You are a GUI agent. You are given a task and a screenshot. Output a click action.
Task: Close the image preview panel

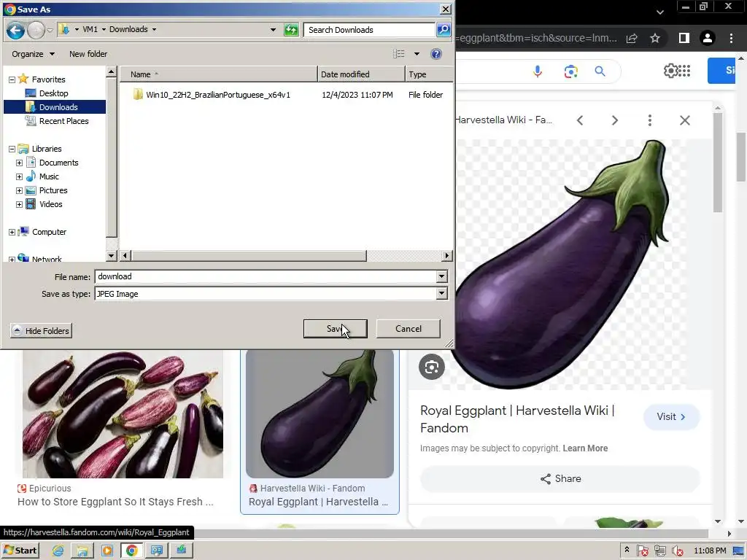(x=684, y=120)
